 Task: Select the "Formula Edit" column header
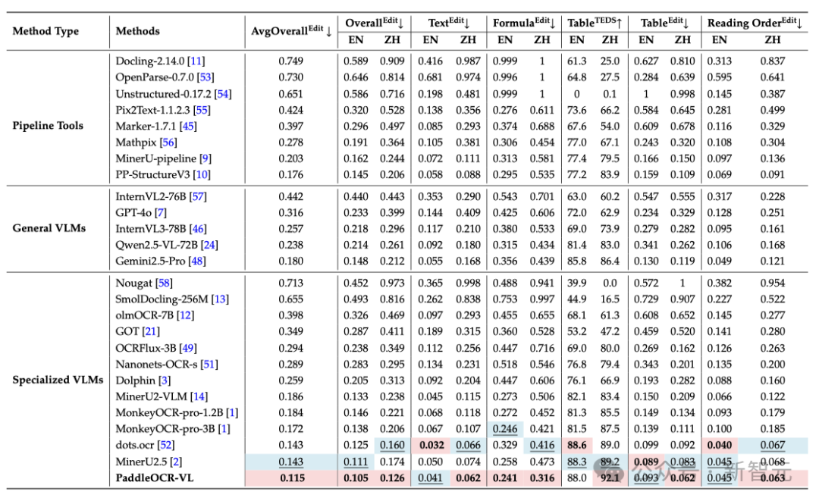tap(524, 23)
